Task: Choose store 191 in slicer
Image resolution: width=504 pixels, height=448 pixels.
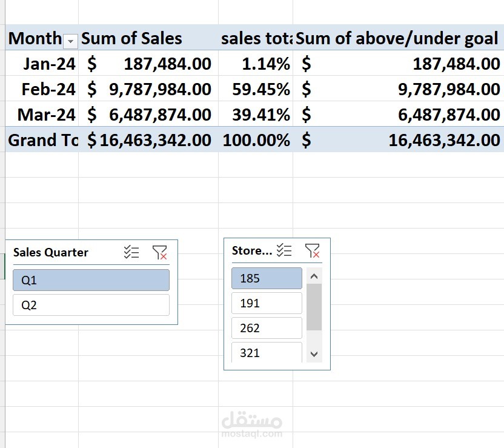Action: [267, 303]
